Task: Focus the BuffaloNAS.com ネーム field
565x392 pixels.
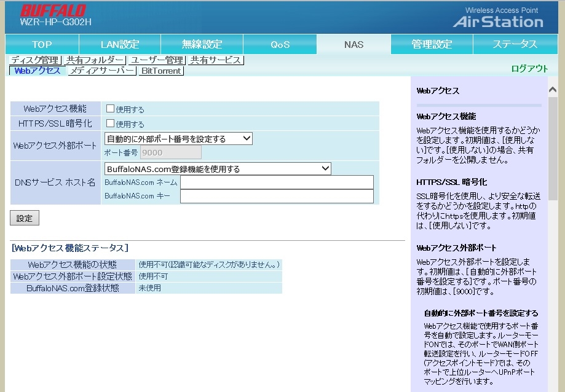Action: click(x=277, y=182)
